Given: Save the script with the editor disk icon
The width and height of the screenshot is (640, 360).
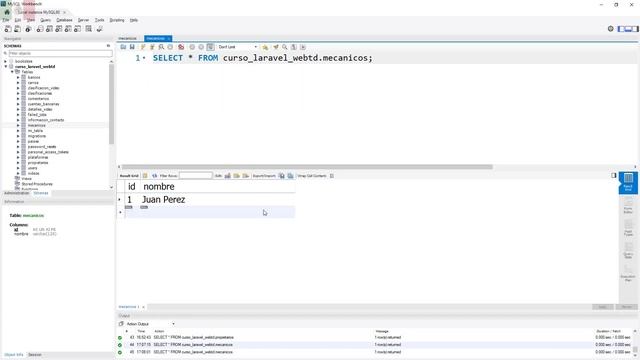Looking at the screenshot, I should pyautogui.click(x=132, y=47).
